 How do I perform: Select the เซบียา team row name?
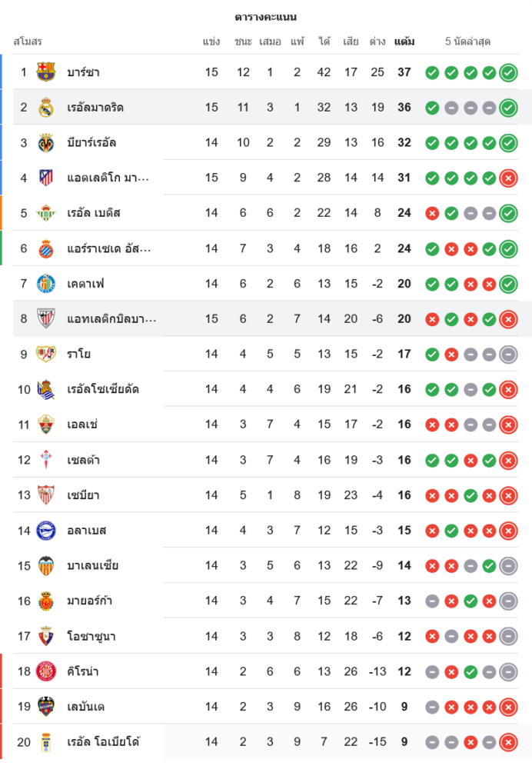[83, 495]
